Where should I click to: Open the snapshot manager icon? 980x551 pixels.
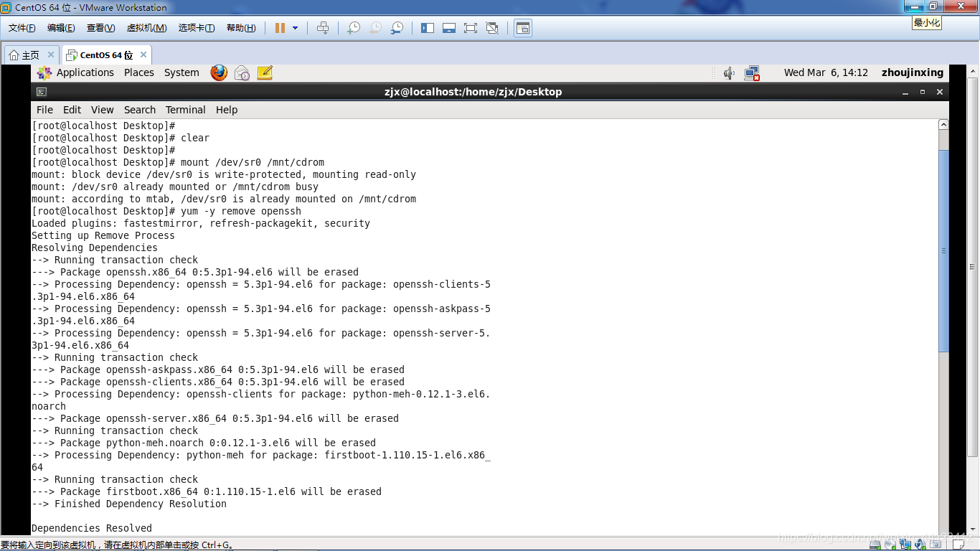[397, 28]
